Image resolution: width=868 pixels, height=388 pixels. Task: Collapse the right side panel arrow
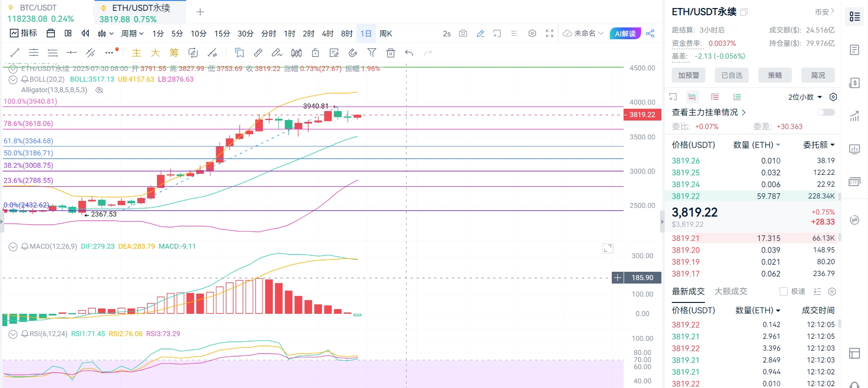click(x=662, y=221)
